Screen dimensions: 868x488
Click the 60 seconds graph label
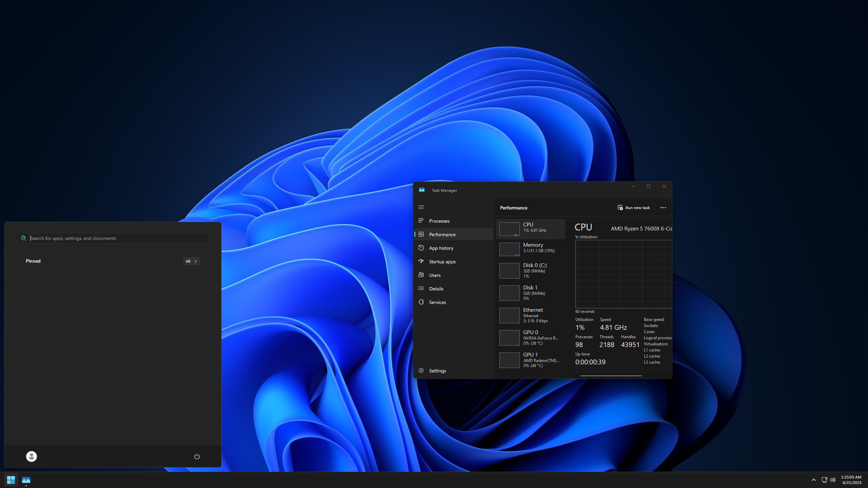585,311
